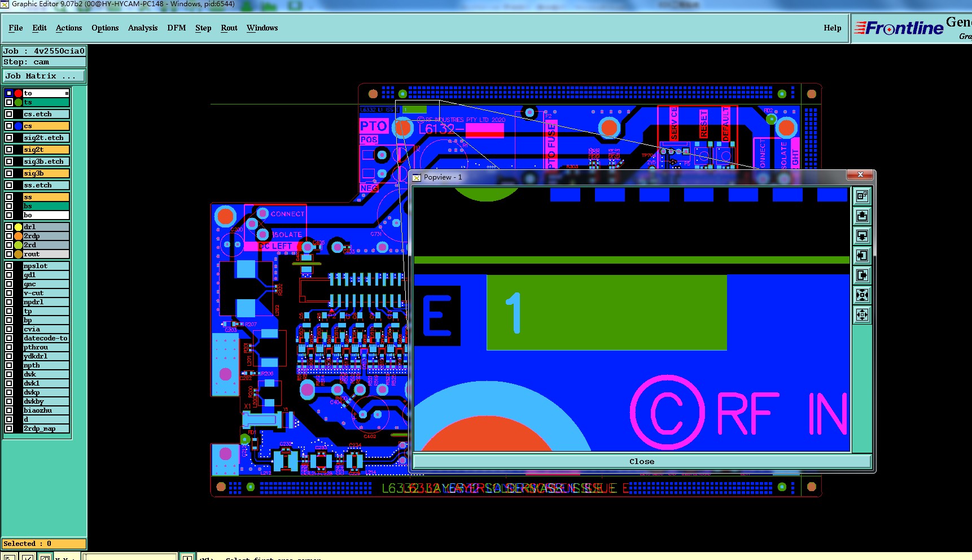Screen dimensions: 972x560
Task: Enable display checkbox for cs.etch layer
Action: (9, 114)
